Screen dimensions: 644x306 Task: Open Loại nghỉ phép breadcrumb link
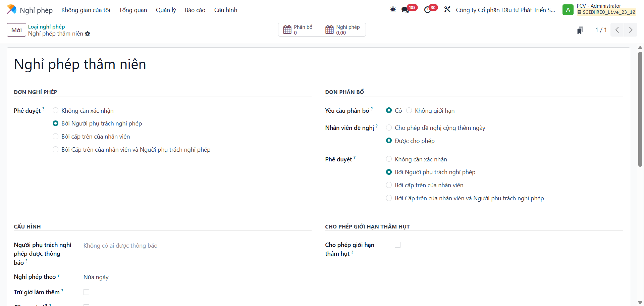pyautogui.click(x=47, y=27)
